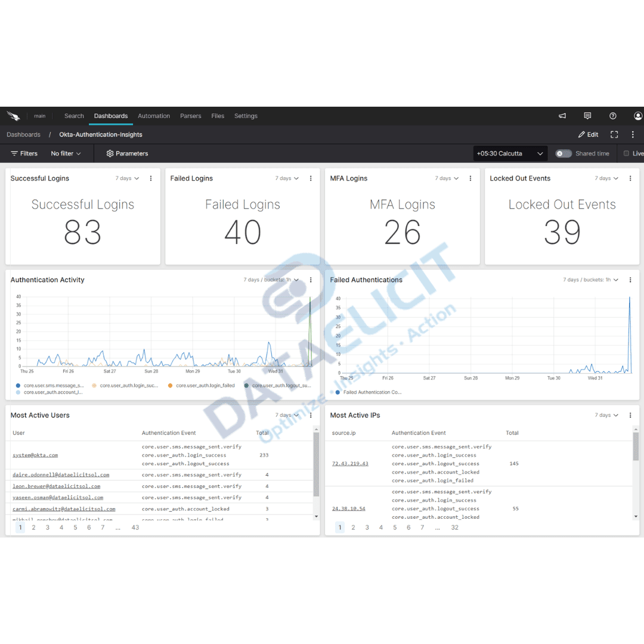Open the Parsers menu item

click(x=191, y=116)
